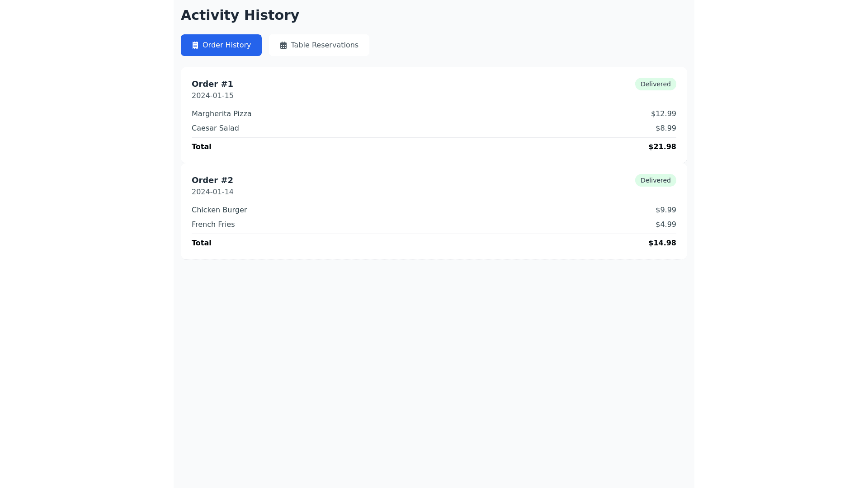
Task: Click the receipt icon on Order History
Action: [x=195, y=45]
